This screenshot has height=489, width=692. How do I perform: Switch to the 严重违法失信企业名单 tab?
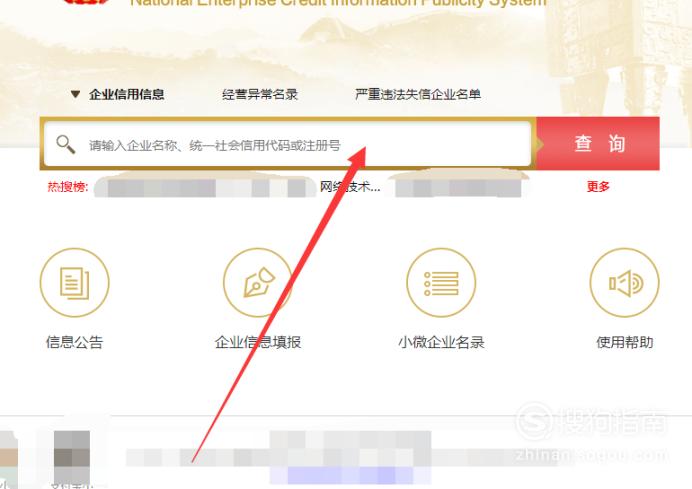click(417, 94)
